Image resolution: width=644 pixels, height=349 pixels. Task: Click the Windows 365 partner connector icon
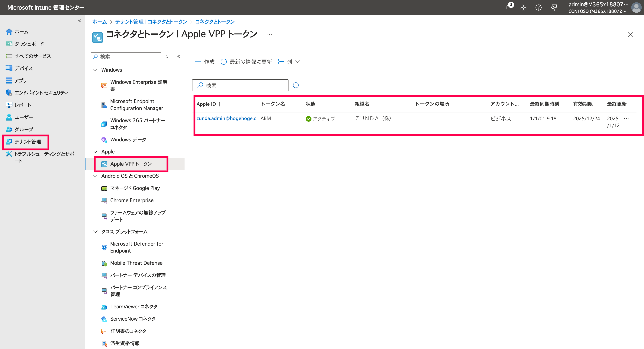click(x=104, y=124)
